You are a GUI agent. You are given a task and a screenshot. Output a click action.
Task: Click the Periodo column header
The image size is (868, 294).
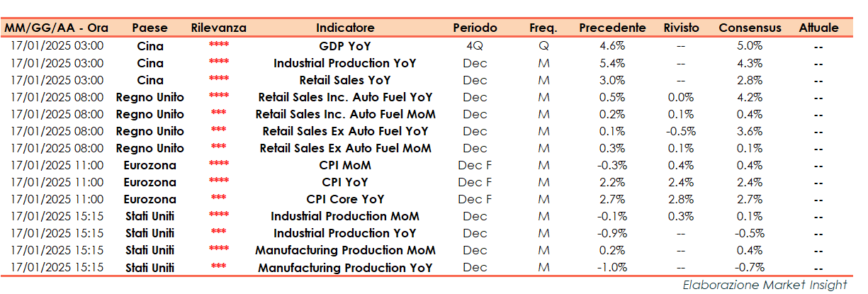[x=475, y=28]
